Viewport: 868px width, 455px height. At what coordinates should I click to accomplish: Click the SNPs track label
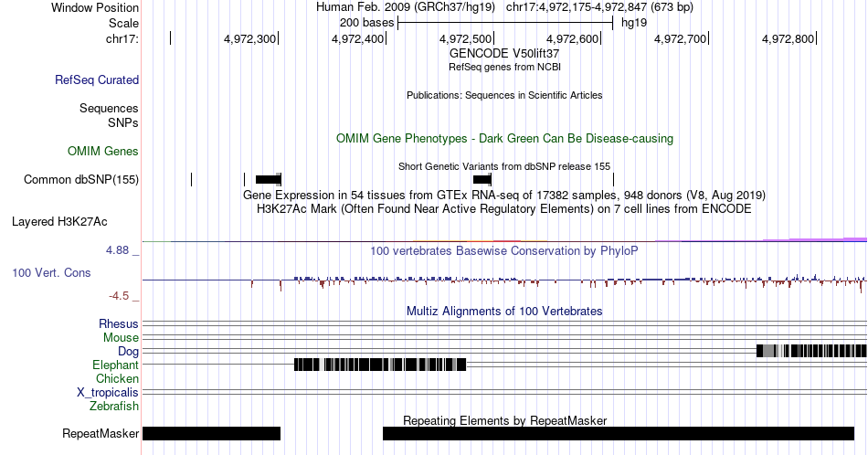[123, 122]
